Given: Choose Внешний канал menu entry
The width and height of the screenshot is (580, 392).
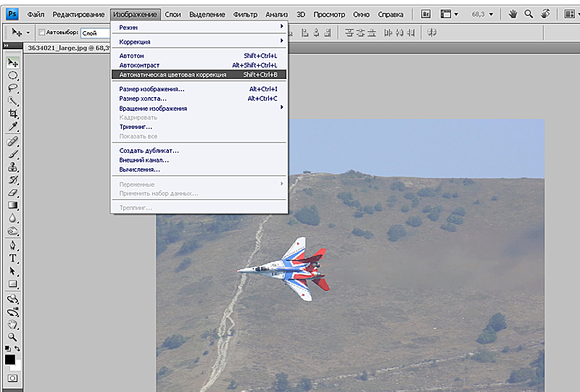Looking at the screenshot, I should pyautogui.click(x=199, y=160).
